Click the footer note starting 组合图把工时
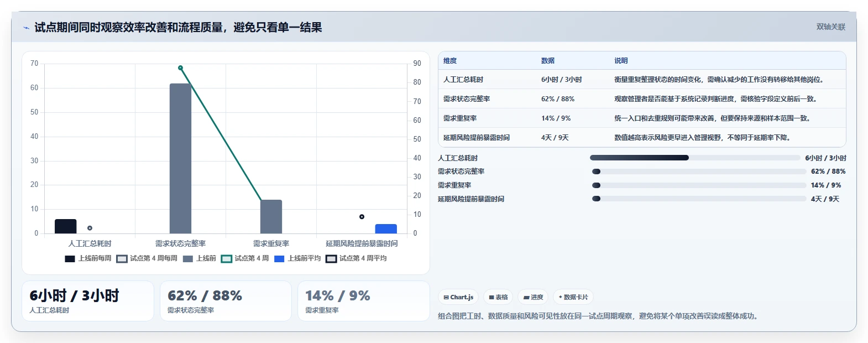 (x=599, y=316)
